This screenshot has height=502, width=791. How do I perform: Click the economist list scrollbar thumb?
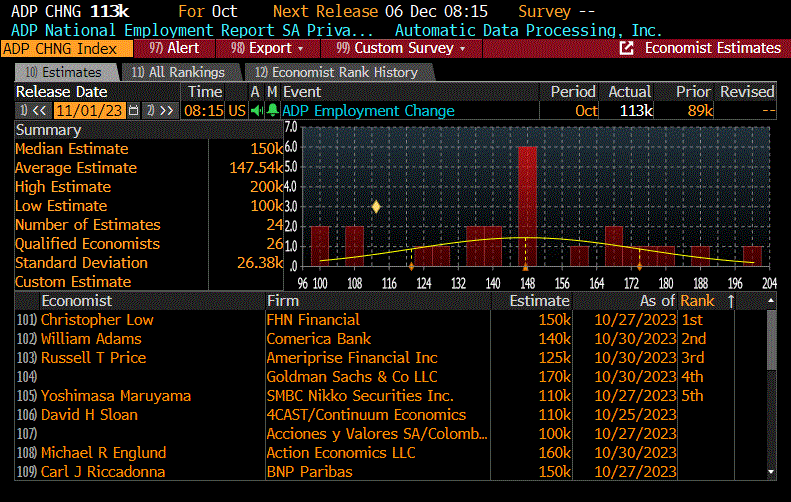tap(771, 341)
